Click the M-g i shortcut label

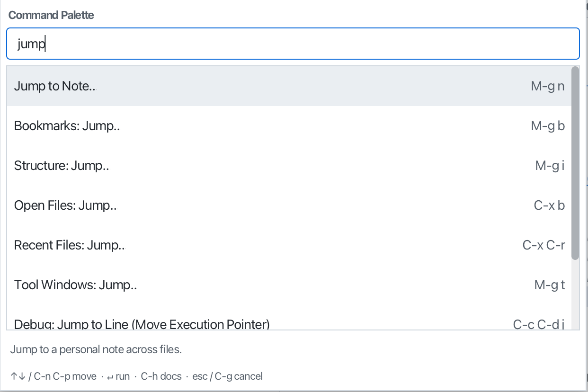click(x=550, y=166)
